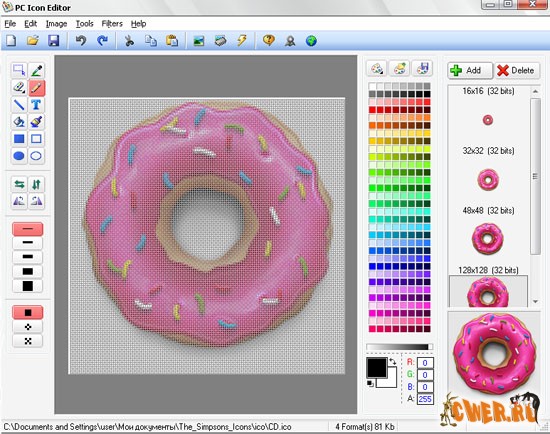The height and width of the screenshot is (434, 550).
Task: Open the Filters menu
Action: [112, 24]
